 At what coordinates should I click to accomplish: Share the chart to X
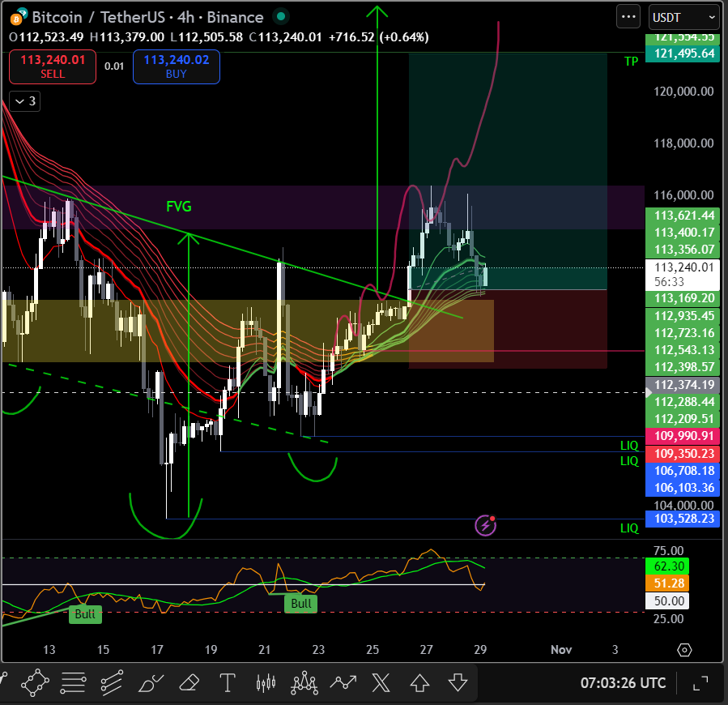coord(381,682)
